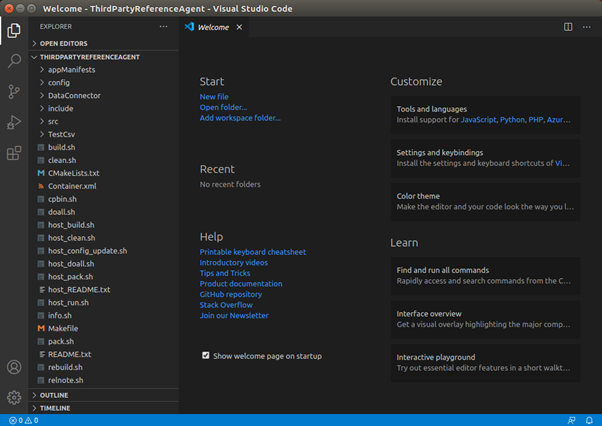
Task: Toggle Show welcome page on startup
Action: pos(206,355)
